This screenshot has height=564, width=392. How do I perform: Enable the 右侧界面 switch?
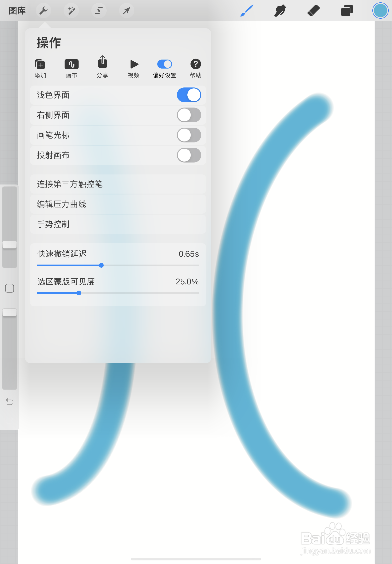(x=189, y=115)
